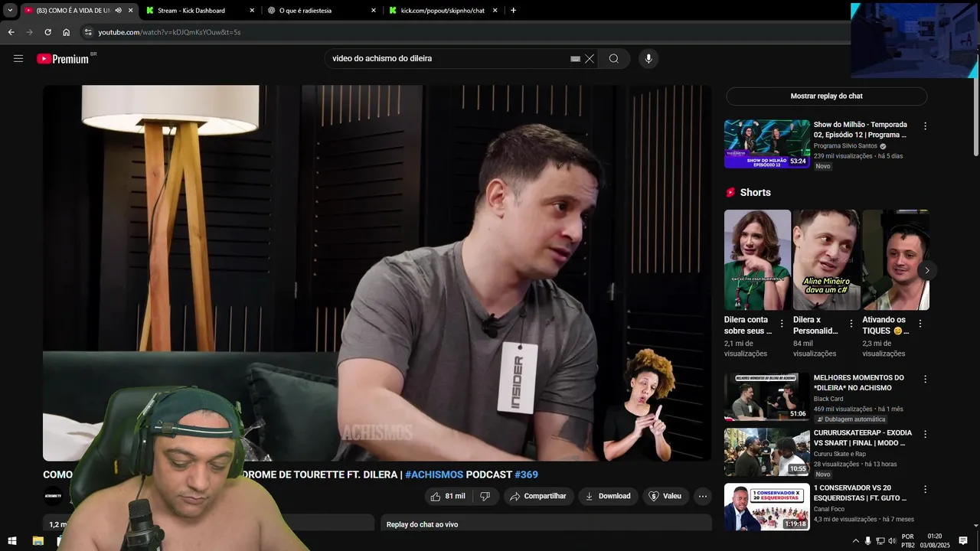Open File Explorer from the taskbar
The image size is (980, 551).
pyautogui.click(x=38, y=541)
